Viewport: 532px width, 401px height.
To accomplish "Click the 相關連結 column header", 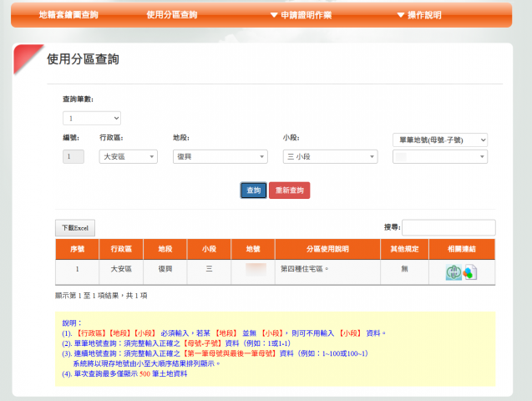I will [x=462, y=249].
